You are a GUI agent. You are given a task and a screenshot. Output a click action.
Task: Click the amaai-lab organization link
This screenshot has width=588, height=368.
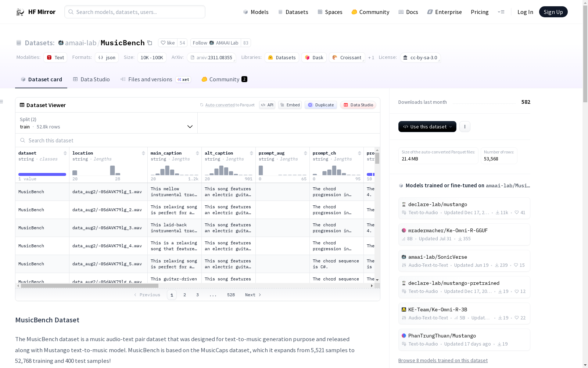80,43
